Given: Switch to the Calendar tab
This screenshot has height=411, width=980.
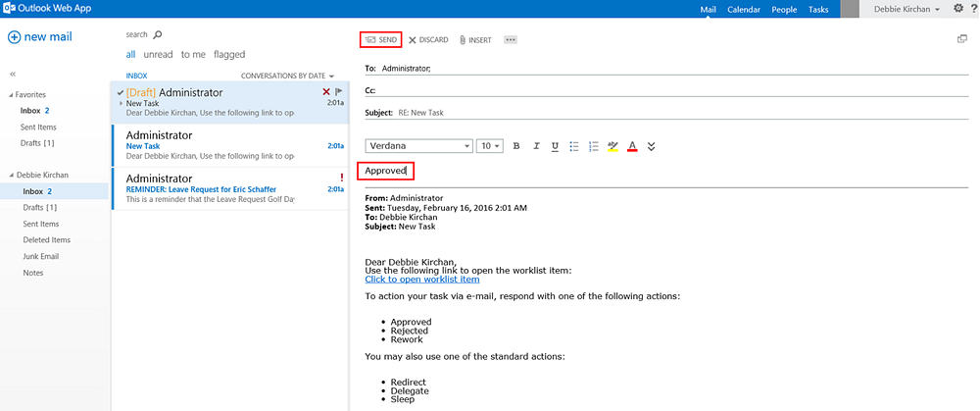Looking at the screenshot, I should click(743, 10).
